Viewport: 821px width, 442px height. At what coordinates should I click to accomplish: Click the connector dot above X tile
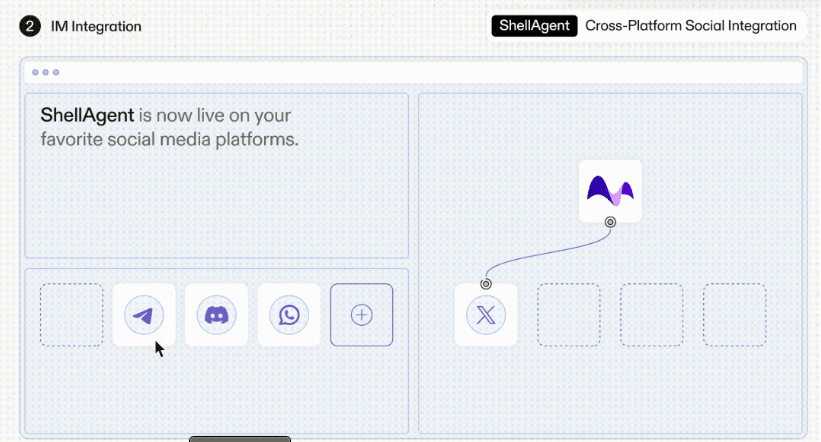tap(486, 284)
